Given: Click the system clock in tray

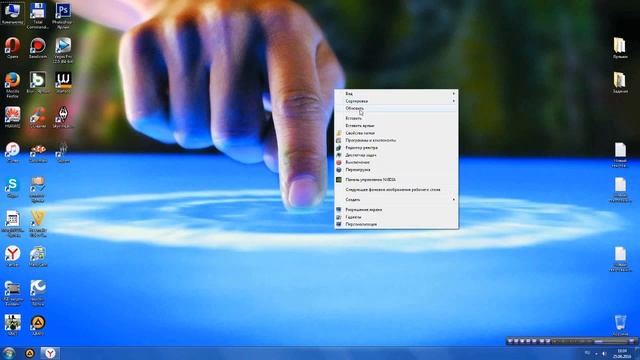Looking at the screenshot, I should point(622,353).
